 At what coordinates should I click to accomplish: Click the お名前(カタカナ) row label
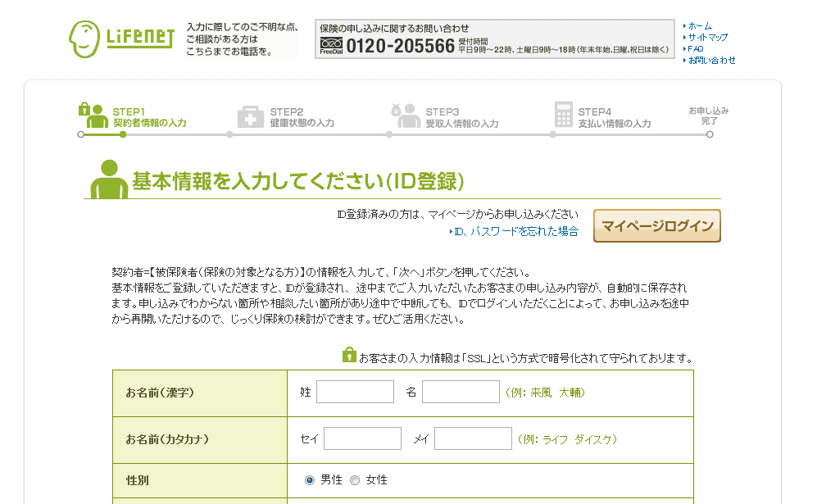(x=167, y=439)
